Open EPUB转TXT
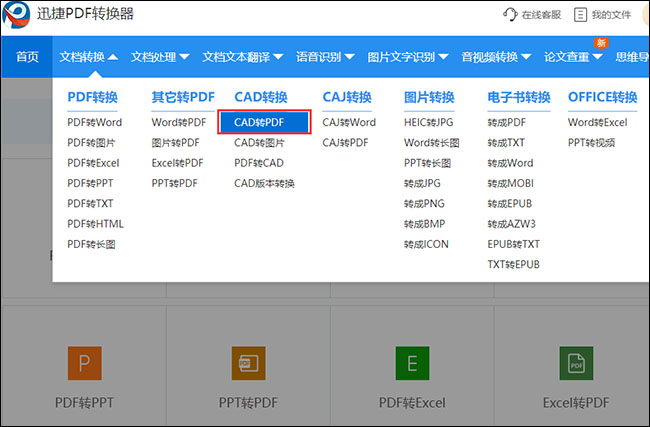Screen dimensions: 650x427 pos(514,244)
